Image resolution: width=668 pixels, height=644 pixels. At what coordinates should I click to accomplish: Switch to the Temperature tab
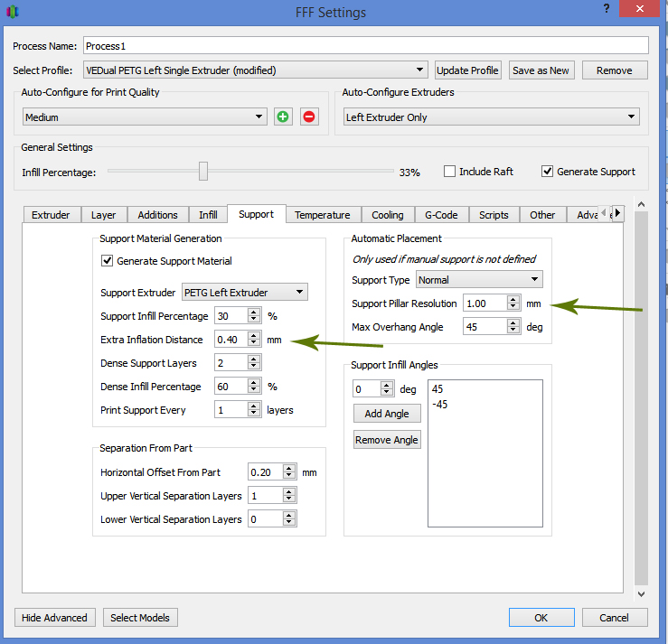click(322, 215)
